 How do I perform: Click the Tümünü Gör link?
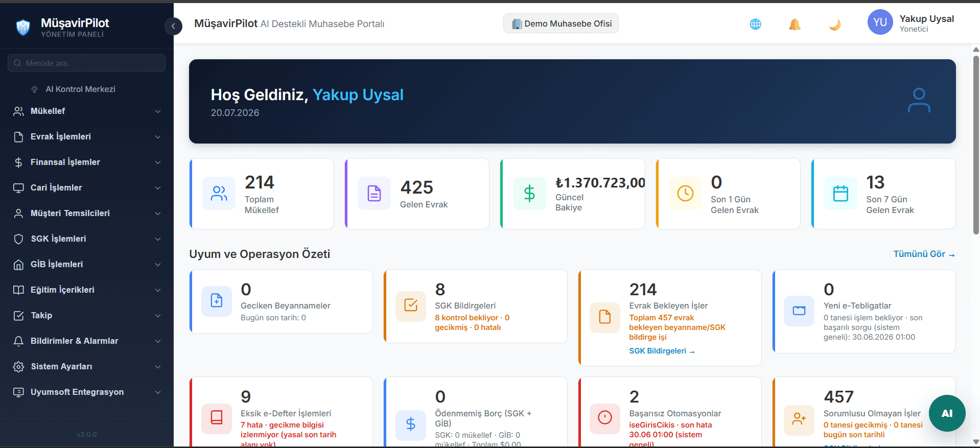point(924,254)
